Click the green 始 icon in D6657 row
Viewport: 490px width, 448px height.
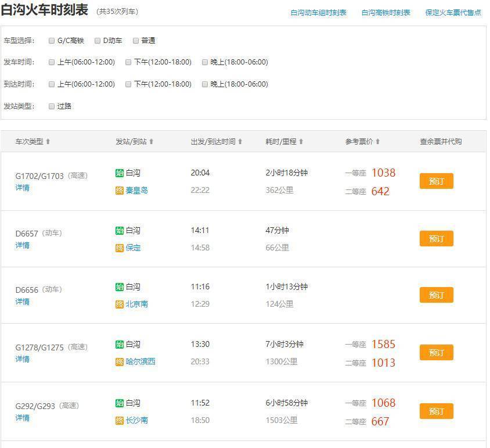(120, 231)
